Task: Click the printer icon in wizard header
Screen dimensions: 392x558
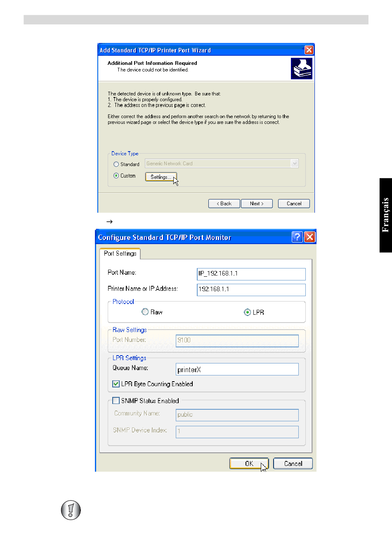Action: (302, 69)
